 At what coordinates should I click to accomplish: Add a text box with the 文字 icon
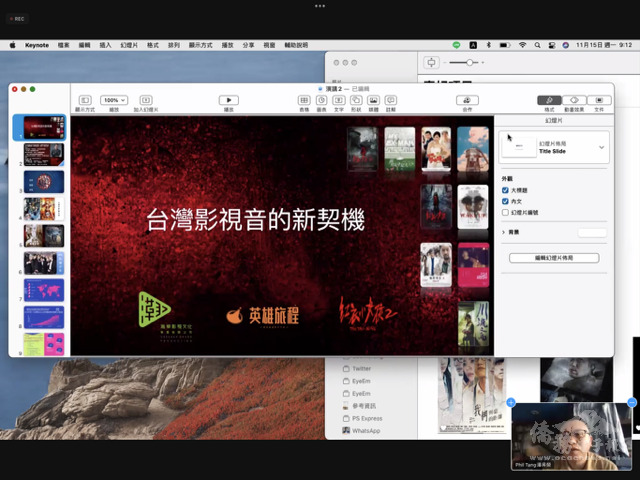[x=338, y=100]
